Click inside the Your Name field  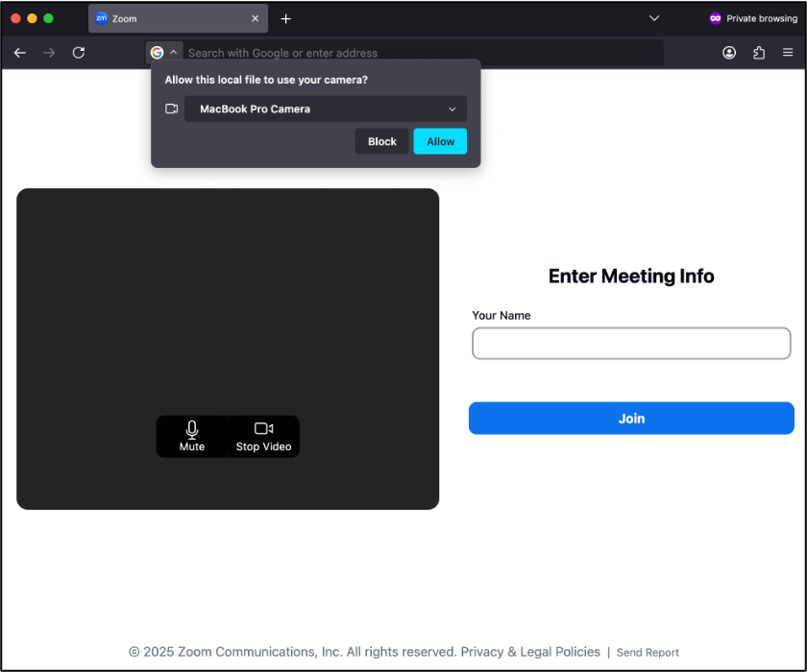pyautogui.click(x=631, y=343)
